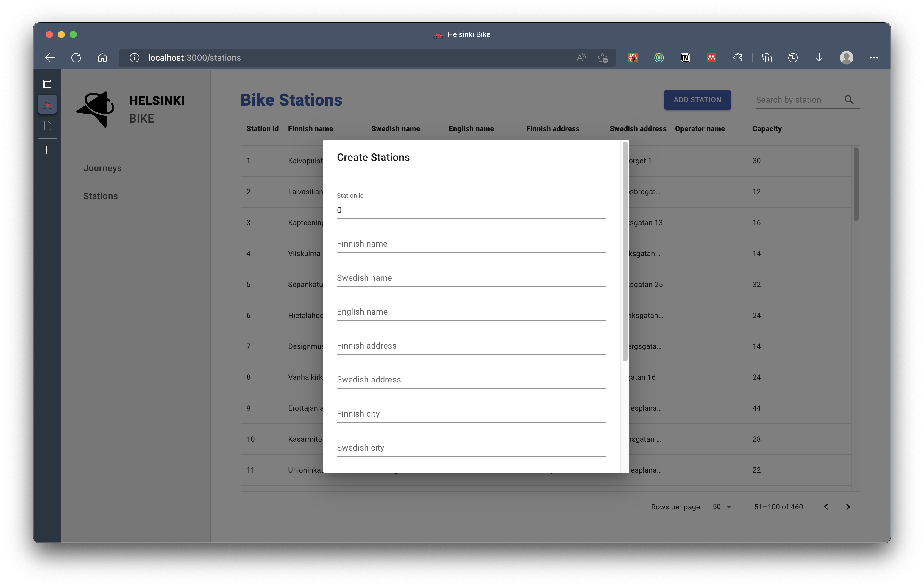Click the document page icon in the sidebar
This screenshot has width=924, height=587.
click(47, 125)
